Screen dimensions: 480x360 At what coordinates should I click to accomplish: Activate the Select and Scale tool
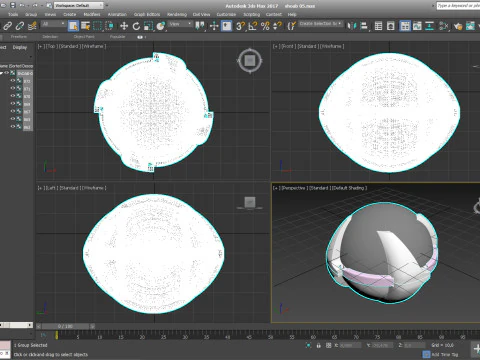(148, 26)
